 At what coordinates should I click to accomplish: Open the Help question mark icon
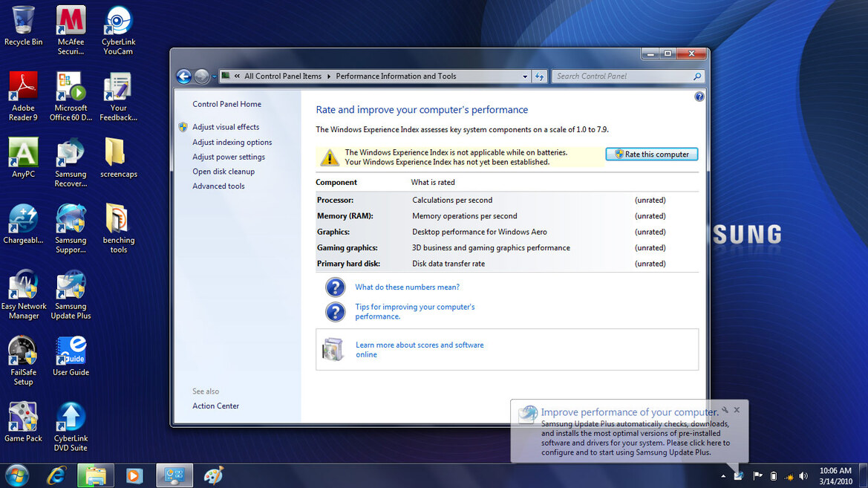[699, 97]
